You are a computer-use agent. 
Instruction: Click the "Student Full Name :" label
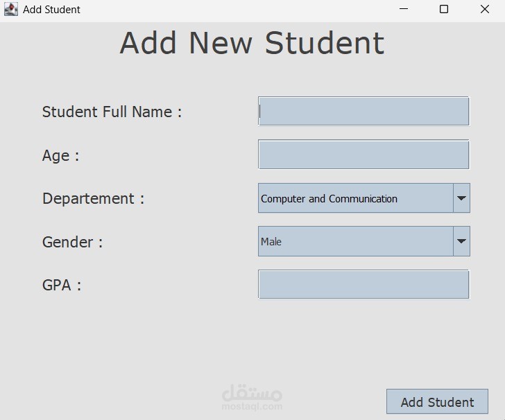(112, 112)
